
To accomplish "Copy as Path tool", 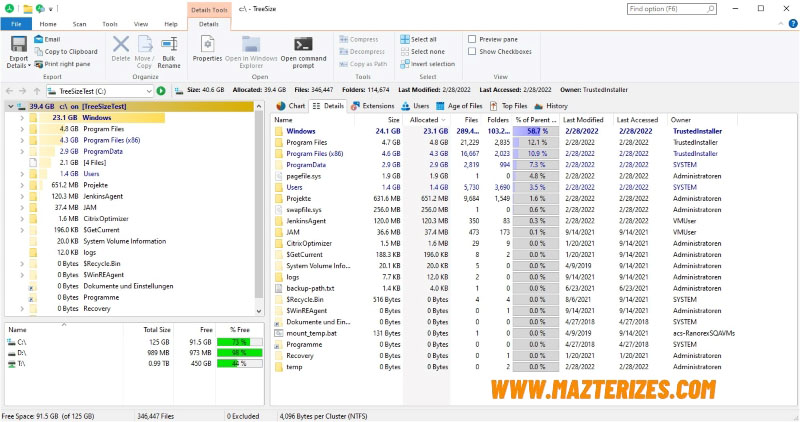I will point(363,64).
